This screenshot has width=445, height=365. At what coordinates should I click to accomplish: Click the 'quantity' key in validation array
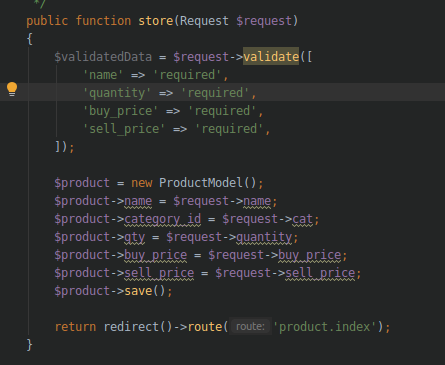(x=117, y=93)
